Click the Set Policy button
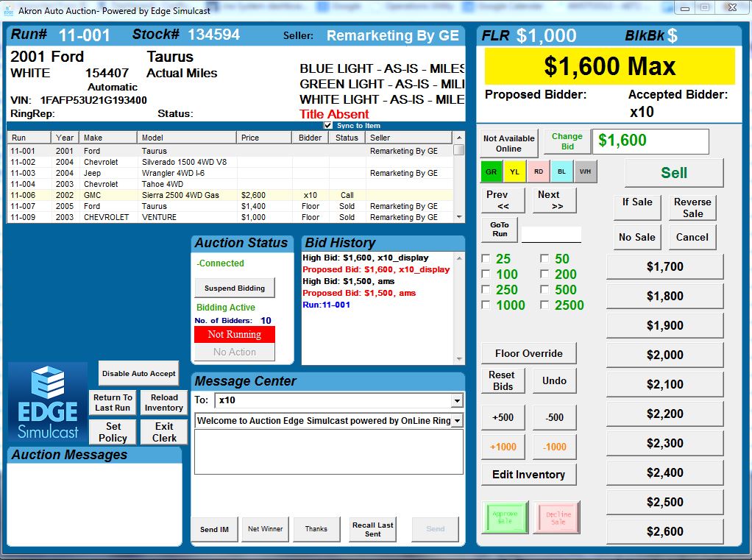Screen dimensions: 752x560 pos(113,432)
